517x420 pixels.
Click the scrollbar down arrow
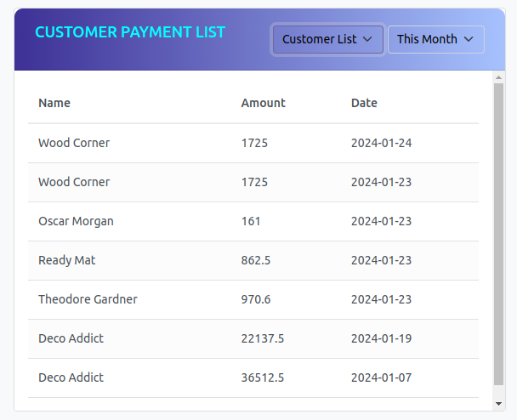coord(499,404)
